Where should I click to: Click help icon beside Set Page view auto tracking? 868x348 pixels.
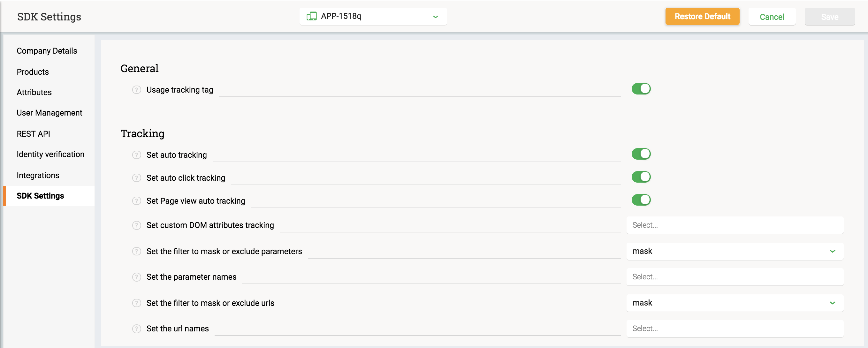[x=136, y=201]
